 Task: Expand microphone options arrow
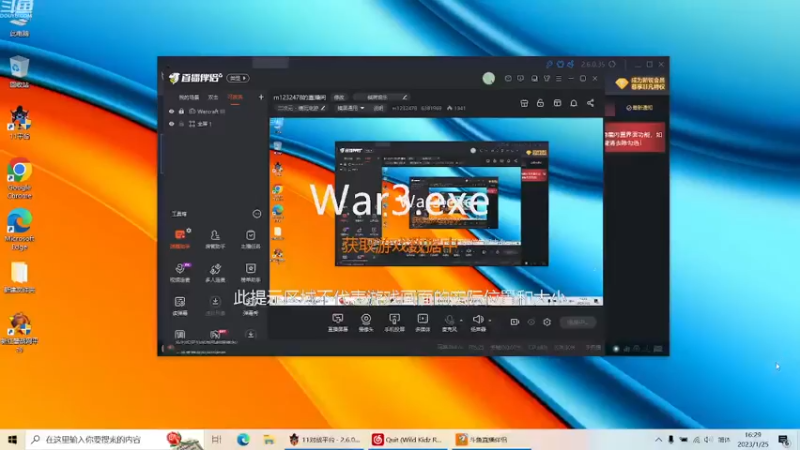(461, 320)
